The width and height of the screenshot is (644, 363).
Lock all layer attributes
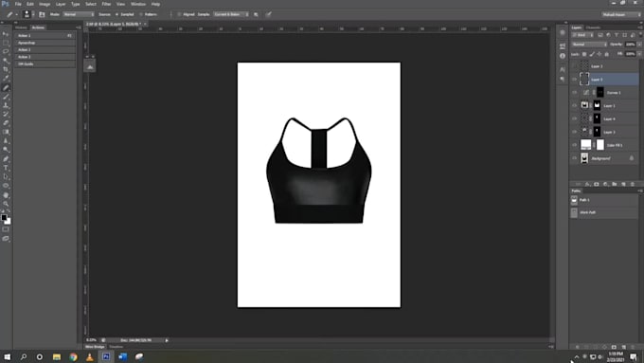607,54
